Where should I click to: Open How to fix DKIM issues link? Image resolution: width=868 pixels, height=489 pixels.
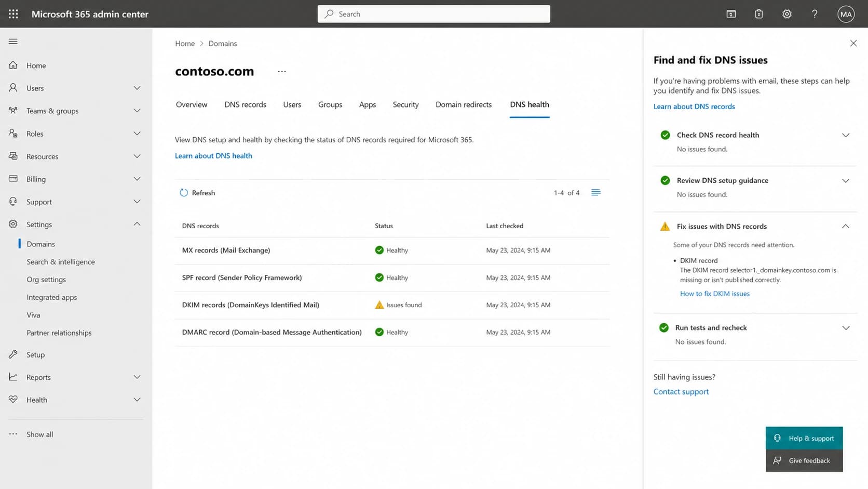point(715,294)
